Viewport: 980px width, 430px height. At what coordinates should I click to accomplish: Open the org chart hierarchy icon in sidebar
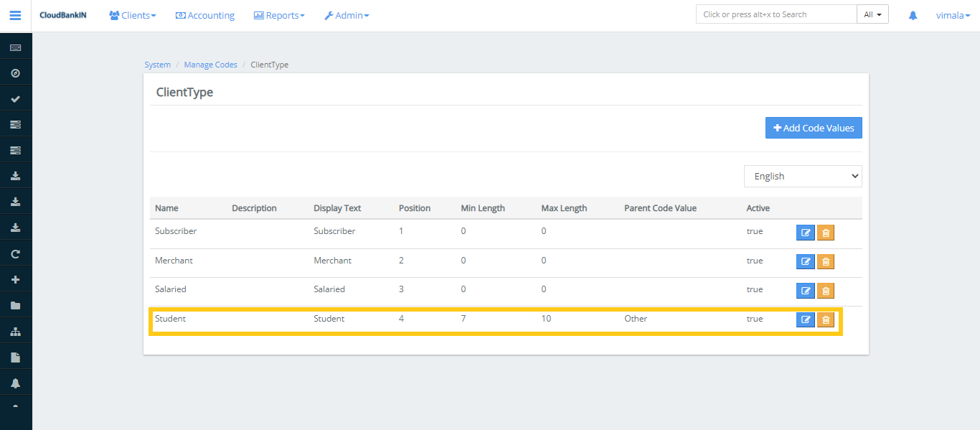15,331
